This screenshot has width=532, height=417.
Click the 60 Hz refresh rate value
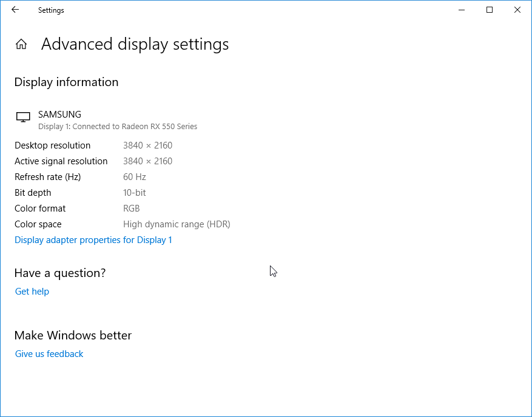135,177
